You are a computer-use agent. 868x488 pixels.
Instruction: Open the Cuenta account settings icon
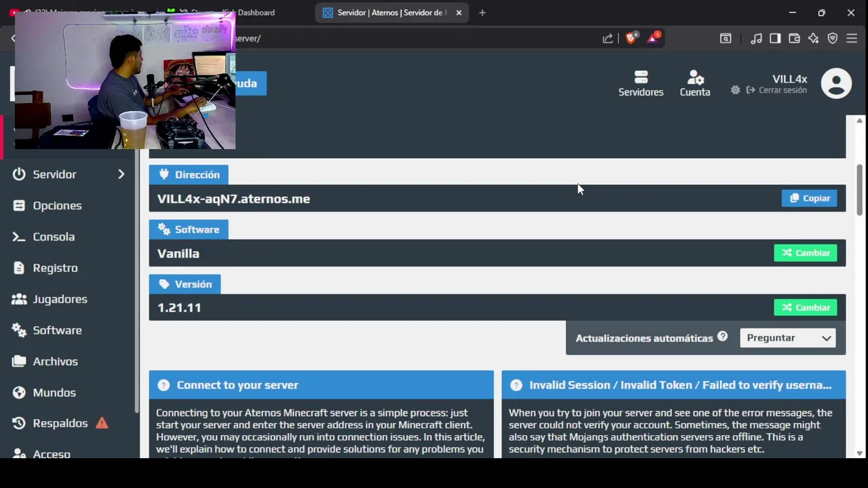(695, 77)
